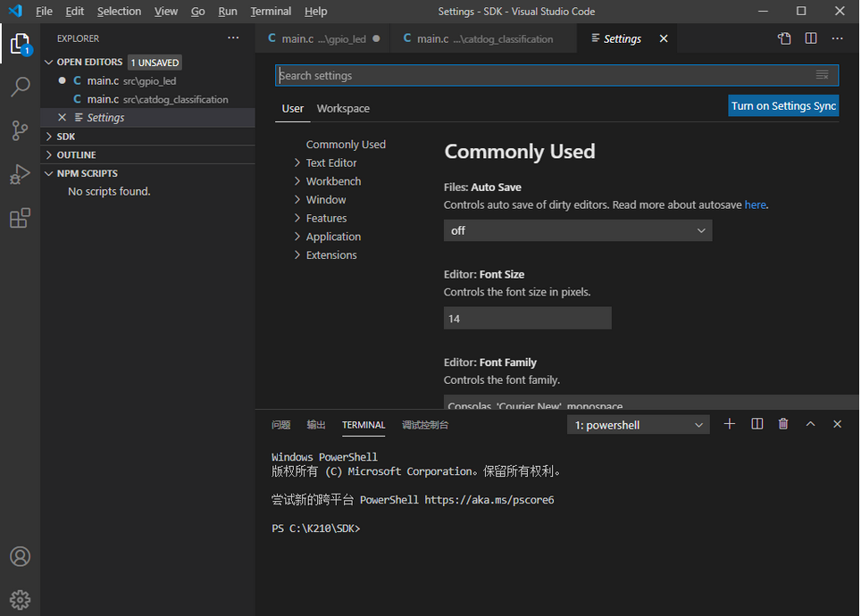Screen dimensions: 861x616
Task: Collapse the Open Editors section
Action: [x=49, y=62]
